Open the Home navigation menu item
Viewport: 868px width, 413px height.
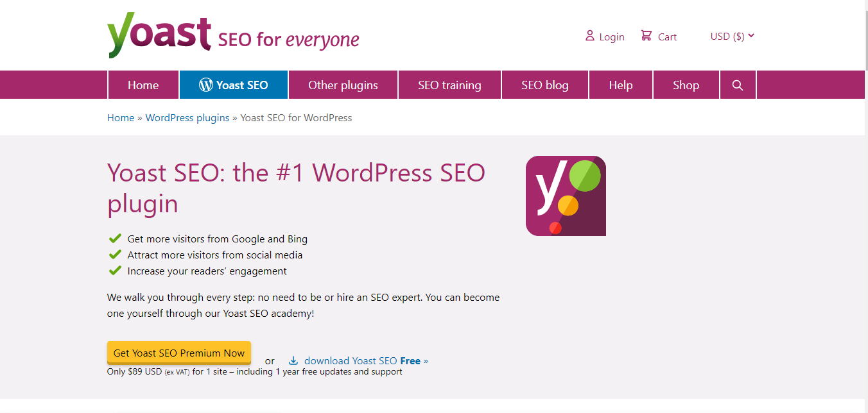[143, 85]
